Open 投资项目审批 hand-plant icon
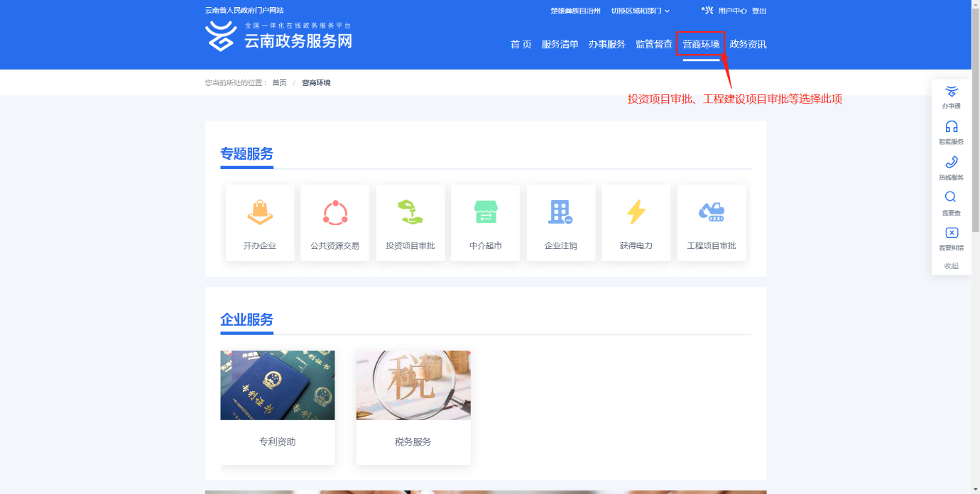 point(410,212)
